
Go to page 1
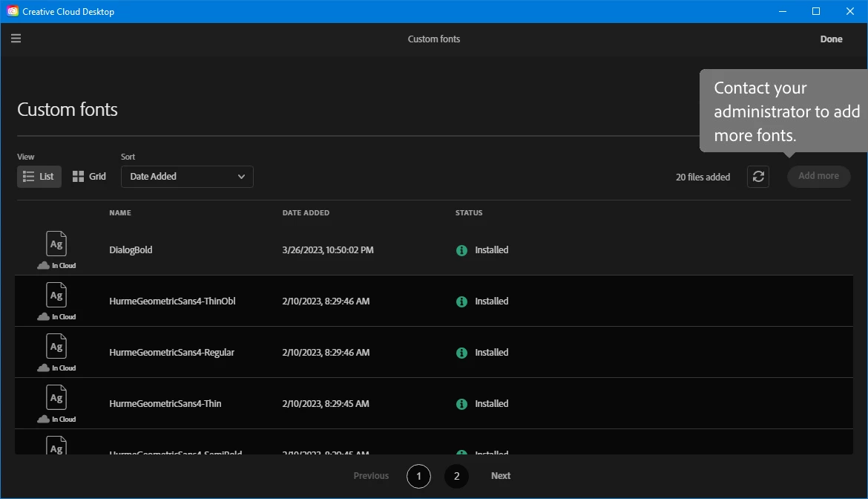pyautogui.click(x=418, y=476)
